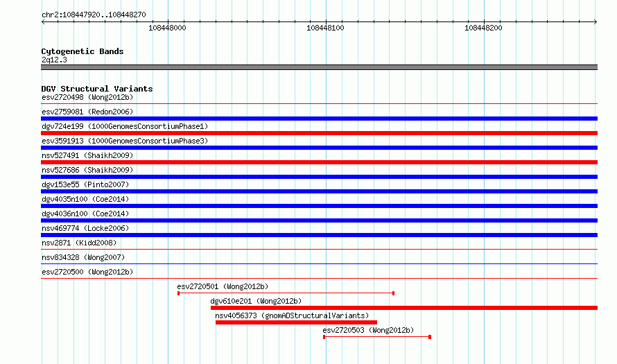The height and width of the screenshot is (364, 617).
Task: Open esv2720501 (Wong2012b) variant label
Action: [x=223, y=286]
